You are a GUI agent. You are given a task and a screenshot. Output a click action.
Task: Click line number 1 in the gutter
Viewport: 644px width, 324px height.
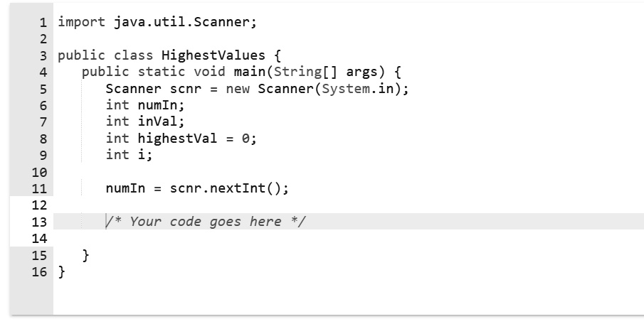43,23
